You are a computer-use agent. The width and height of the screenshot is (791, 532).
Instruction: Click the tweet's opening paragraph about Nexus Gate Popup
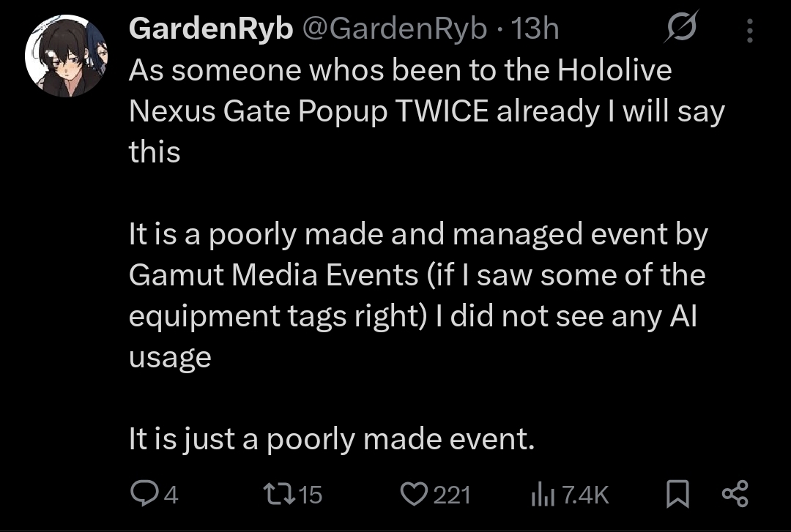[x=425, y=111]
